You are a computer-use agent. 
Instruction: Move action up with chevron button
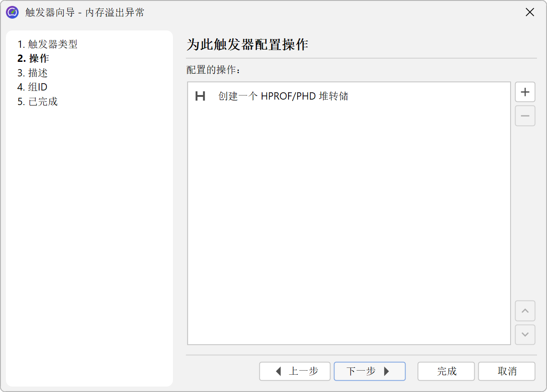pos(525,311)
